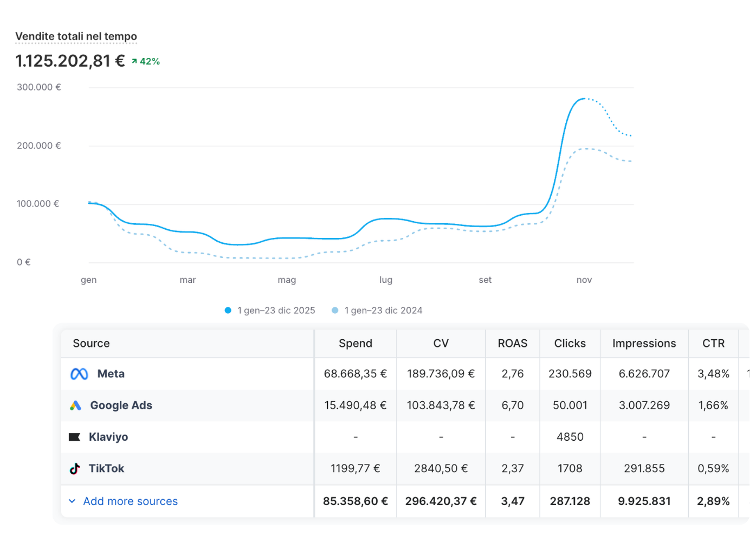Sort by the Spend column header

tap(355, 343)
